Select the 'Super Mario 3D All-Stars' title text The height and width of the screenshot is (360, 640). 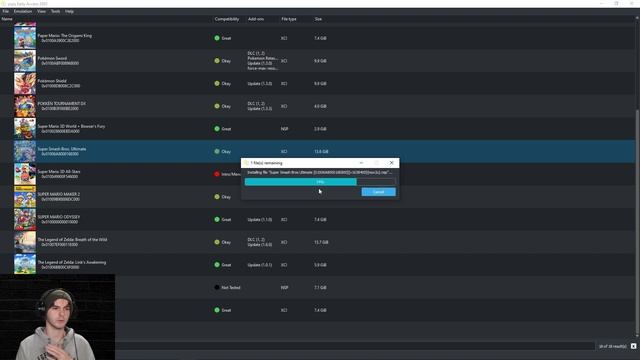coord(59,171)
